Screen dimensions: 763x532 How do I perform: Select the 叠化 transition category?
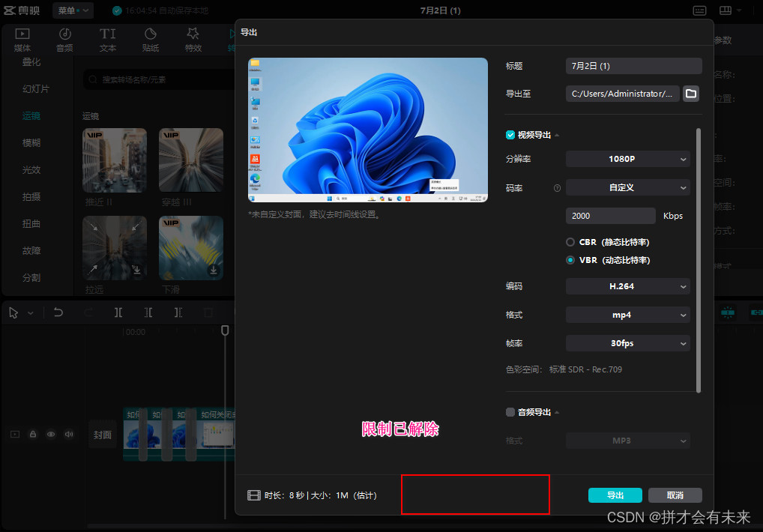coord(31,61)
